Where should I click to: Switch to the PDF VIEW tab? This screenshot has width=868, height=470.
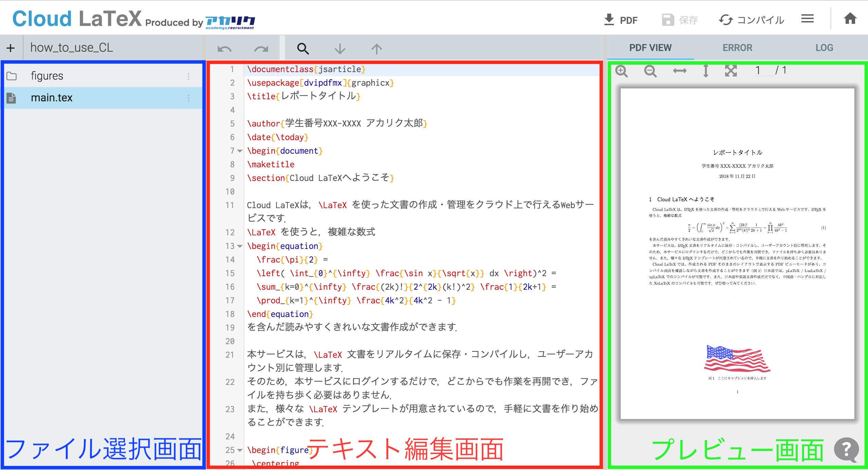click(x=650, y=48)
